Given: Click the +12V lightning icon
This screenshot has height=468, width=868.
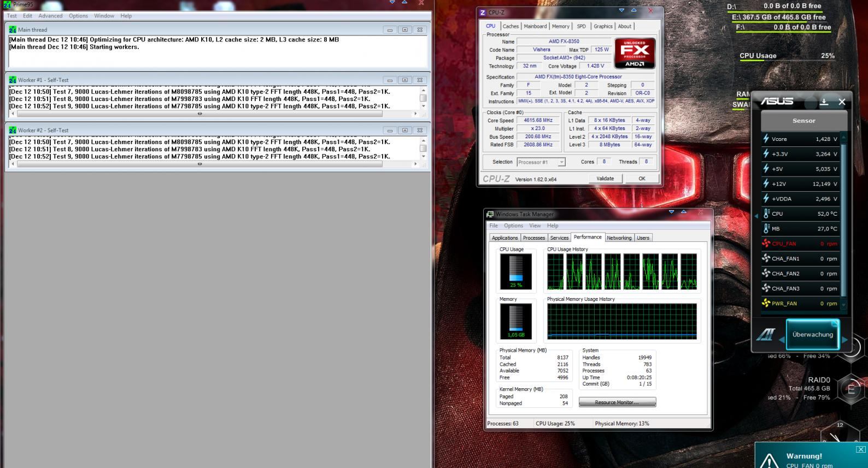Looking at the screenshot, I should click(x=766, y=183).
